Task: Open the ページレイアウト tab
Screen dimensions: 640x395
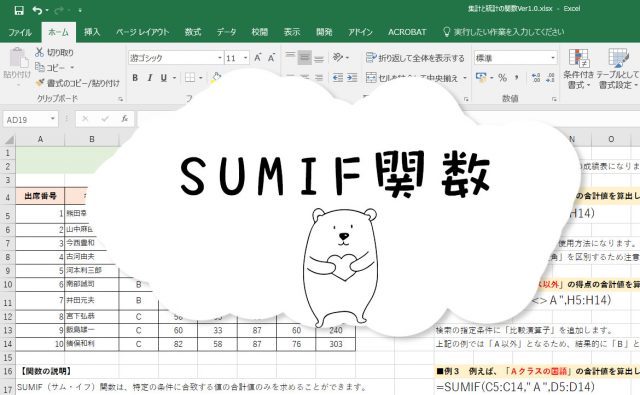Action: pos(142,32)
